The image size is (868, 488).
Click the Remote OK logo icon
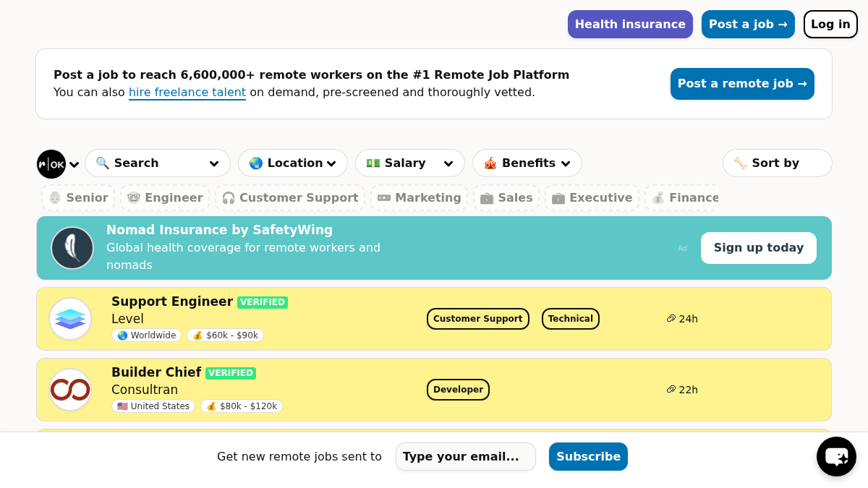click(51, 164)
